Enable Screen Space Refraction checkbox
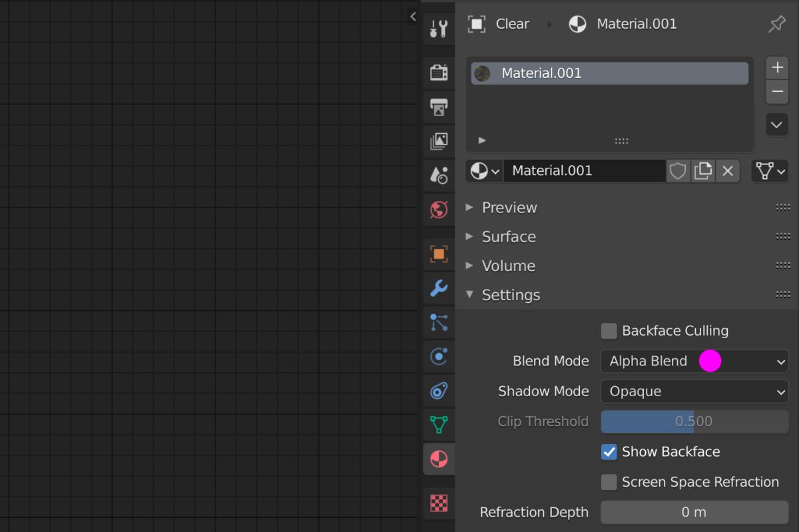 tap(609, 482)
